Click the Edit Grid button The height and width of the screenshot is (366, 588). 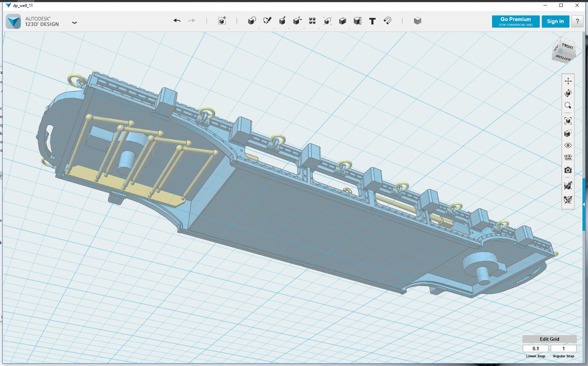(549, 339)
